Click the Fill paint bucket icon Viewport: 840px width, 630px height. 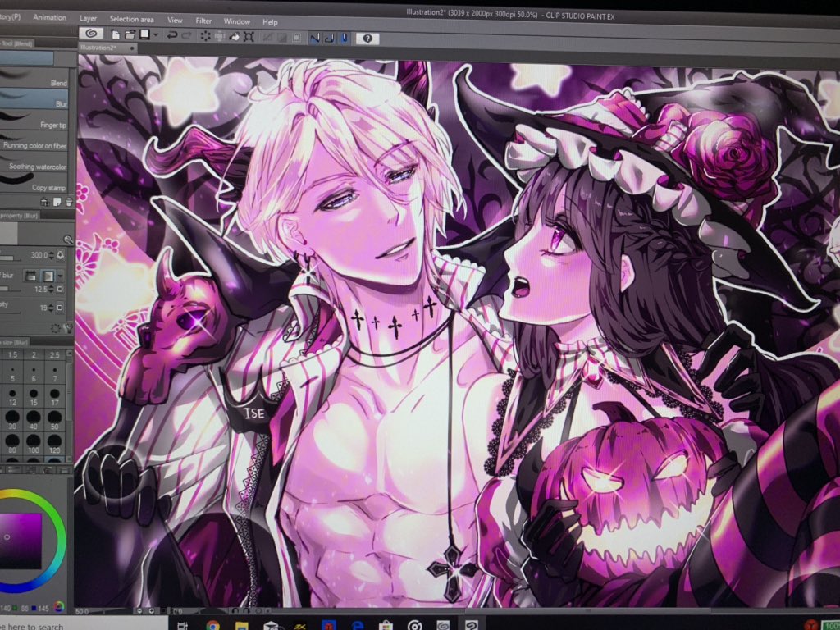[x=234, y=36]
